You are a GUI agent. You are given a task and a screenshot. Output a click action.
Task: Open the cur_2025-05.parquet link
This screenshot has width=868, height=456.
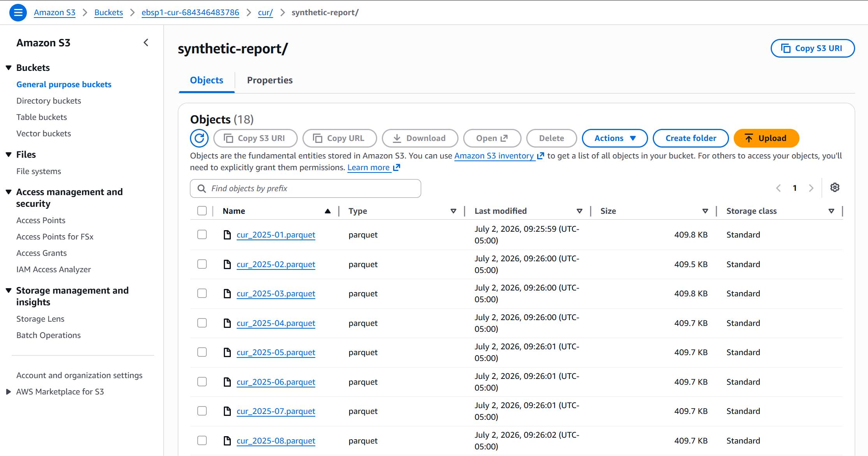276,352
